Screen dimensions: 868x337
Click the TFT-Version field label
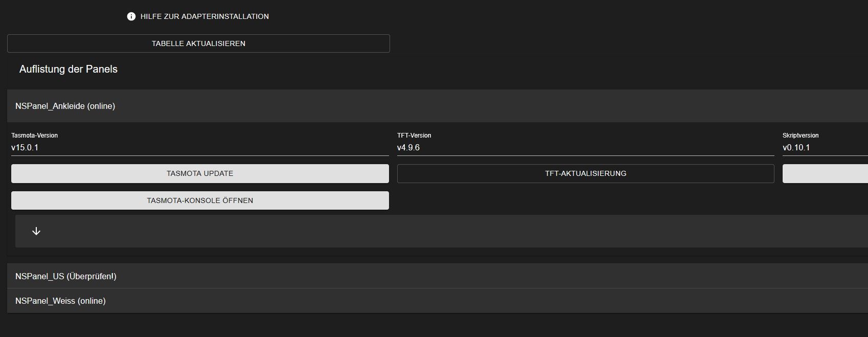[x=414, y=136]
